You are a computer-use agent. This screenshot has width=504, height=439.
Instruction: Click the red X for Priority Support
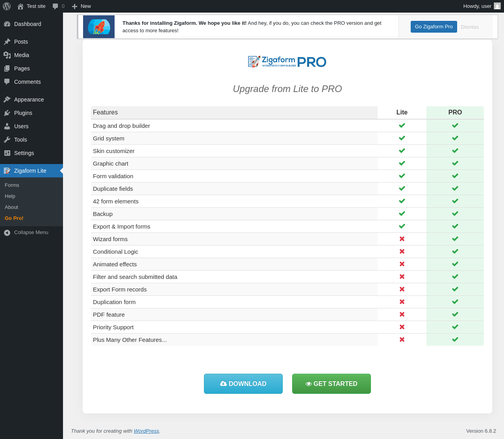coord(402,327)
